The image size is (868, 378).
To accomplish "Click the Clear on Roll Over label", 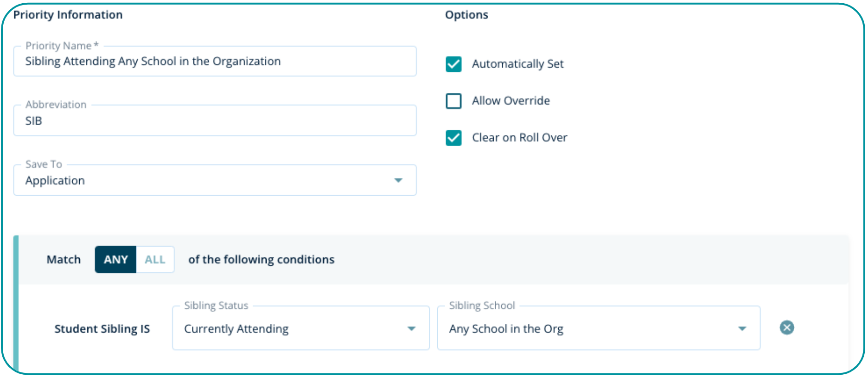I will pyautogui.click(x=519, y=138).
